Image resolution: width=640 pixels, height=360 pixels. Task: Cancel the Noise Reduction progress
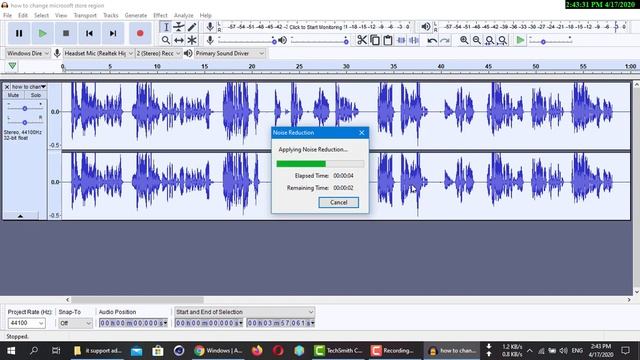pyautogui.click(x=338, y=202)
